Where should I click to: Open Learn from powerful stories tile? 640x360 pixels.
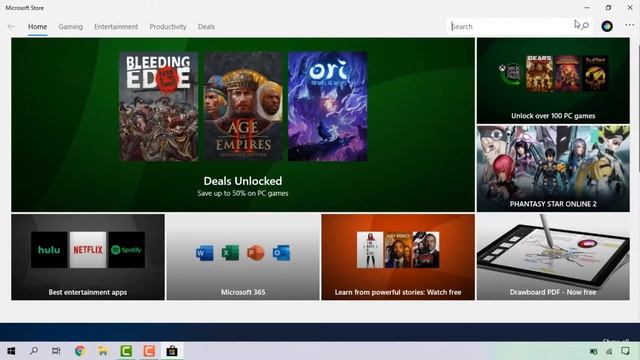coord(398,257)
